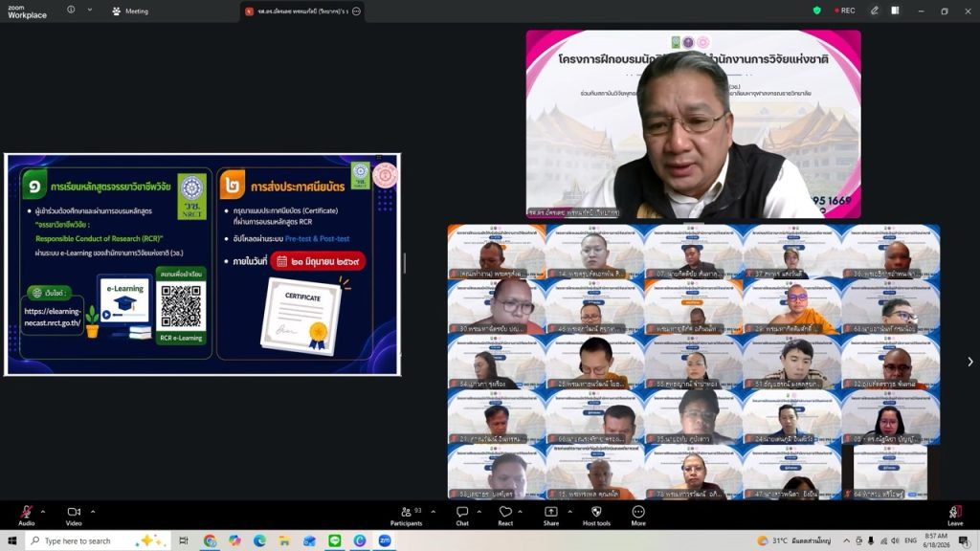Select participant 29 monk video tile
The width and height of the screenshot is (980, 551).
791,307
